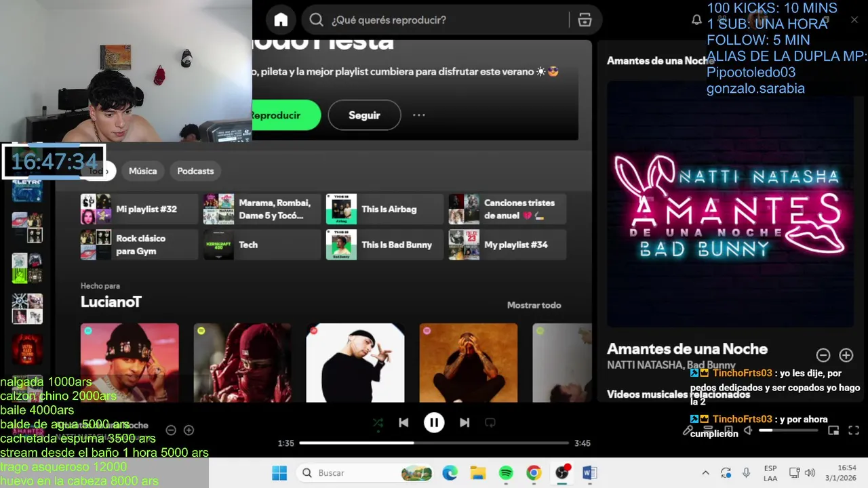Click Mostrar todo link

point(534,305)
